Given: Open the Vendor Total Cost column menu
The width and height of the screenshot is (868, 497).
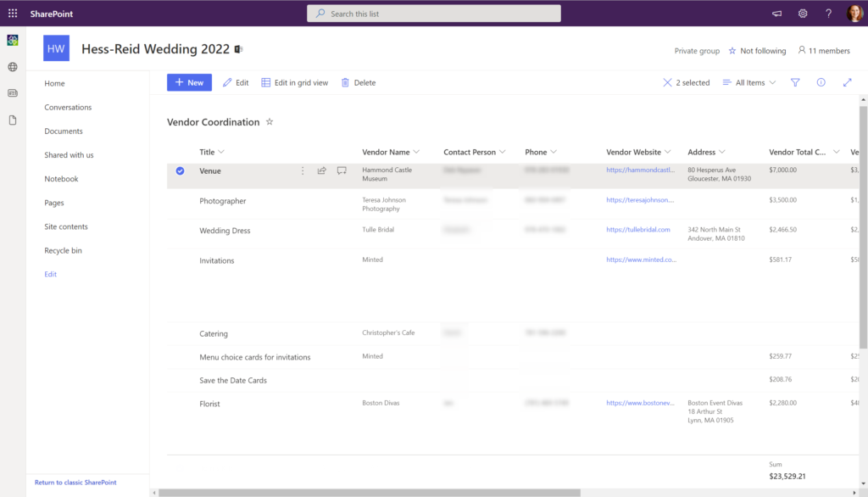Looking at the screenshot, I should pyautogui.click(x=804, y=152).
